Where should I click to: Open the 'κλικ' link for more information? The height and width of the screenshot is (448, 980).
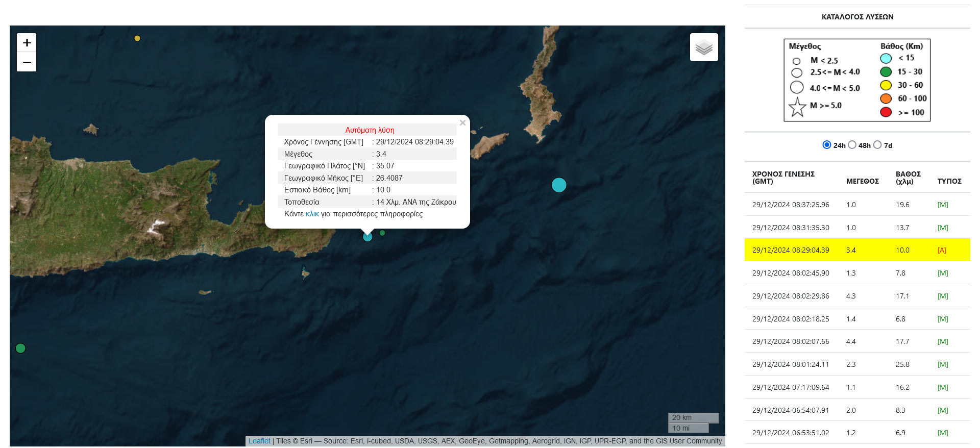coord(312,214)
